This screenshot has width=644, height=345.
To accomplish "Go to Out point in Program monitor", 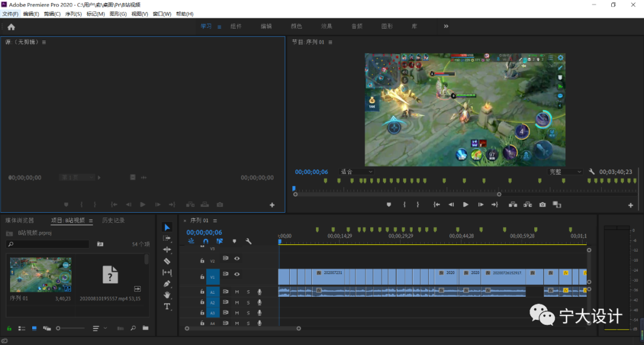I will (x=495, y=205).
